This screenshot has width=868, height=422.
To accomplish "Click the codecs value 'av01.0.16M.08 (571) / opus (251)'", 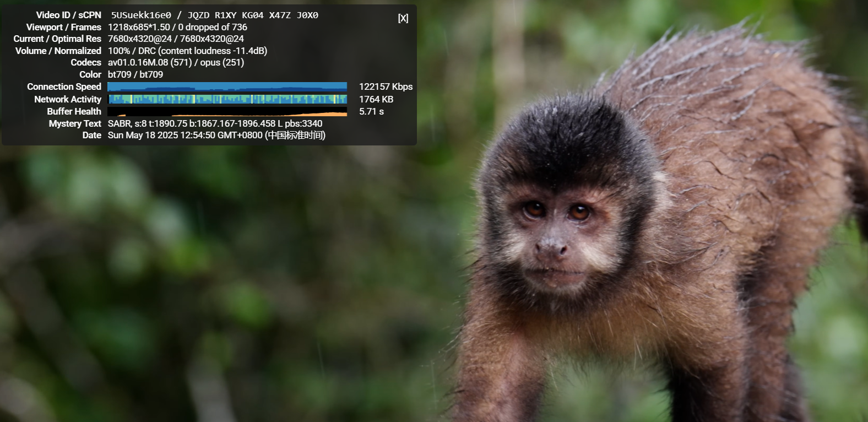I will click(x=176, y=62).
